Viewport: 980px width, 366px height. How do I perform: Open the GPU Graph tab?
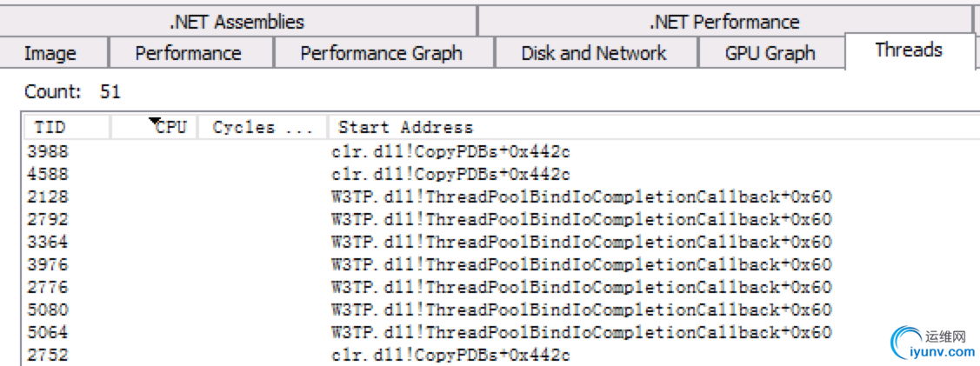tap(770, 53)
